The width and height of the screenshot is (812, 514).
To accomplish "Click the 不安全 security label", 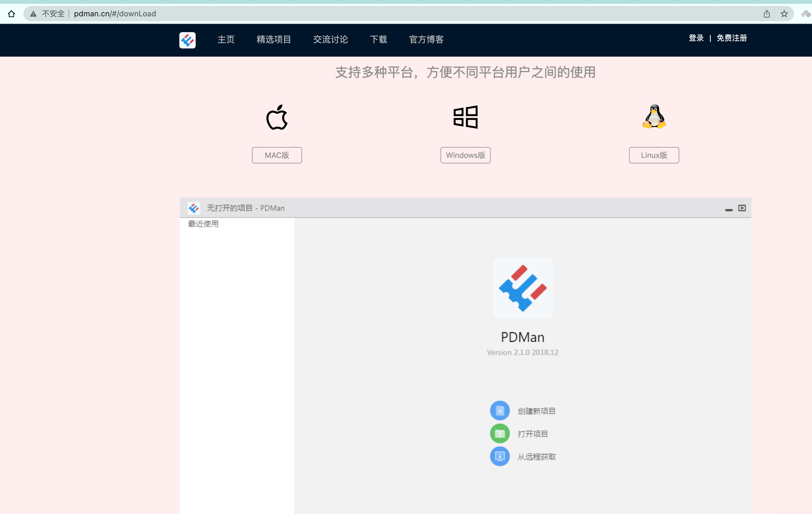I will coord(53,14).
